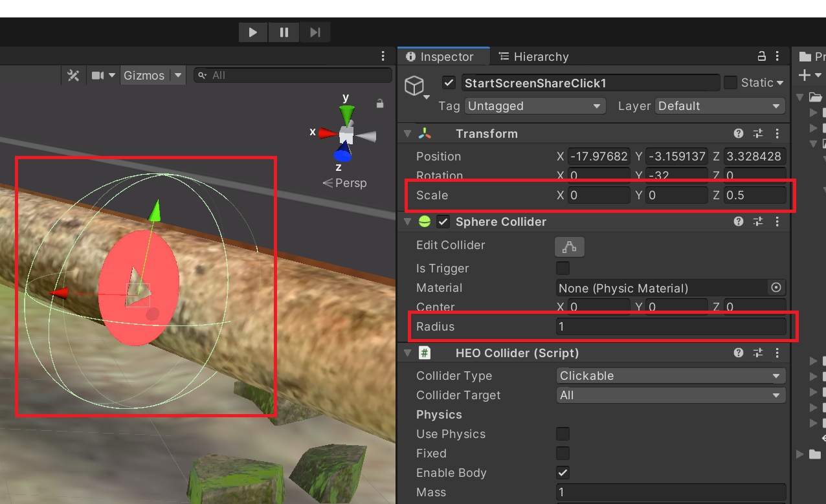Open the scene tools wrench icon
The width and height of the screenshot is (826, 504).
[73, 76]
